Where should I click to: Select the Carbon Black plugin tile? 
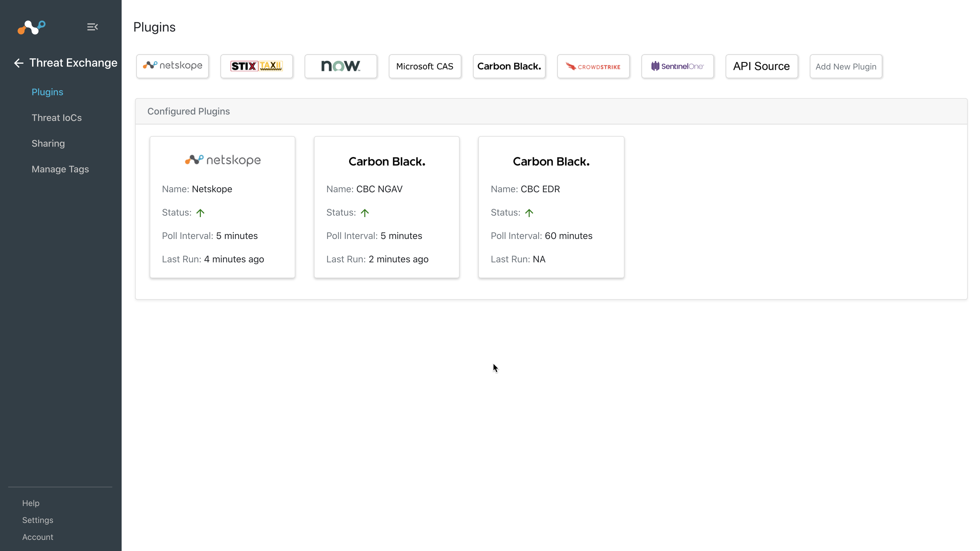(x=509, y=66)
